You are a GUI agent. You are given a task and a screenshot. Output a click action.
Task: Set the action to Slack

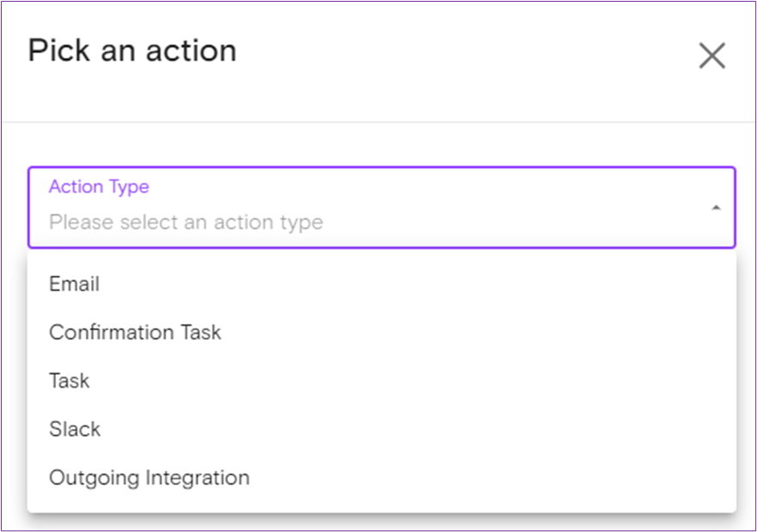[x=75, y=429]
